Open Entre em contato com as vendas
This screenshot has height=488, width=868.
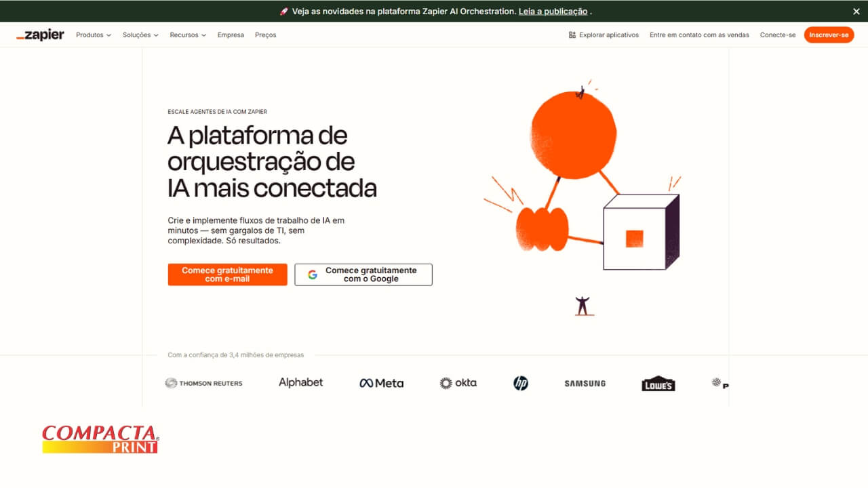[x=699, y=35]
